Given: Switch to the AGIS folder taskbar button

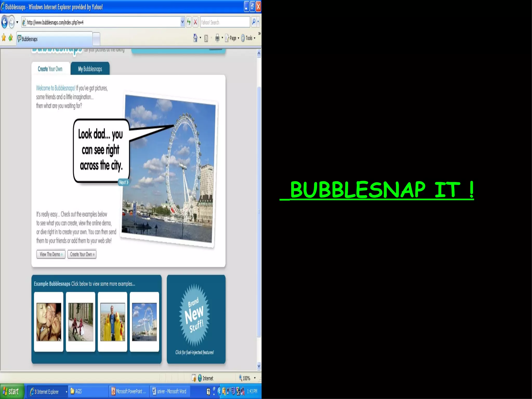Looking at the screenshot, I should [x=88, y=391].
